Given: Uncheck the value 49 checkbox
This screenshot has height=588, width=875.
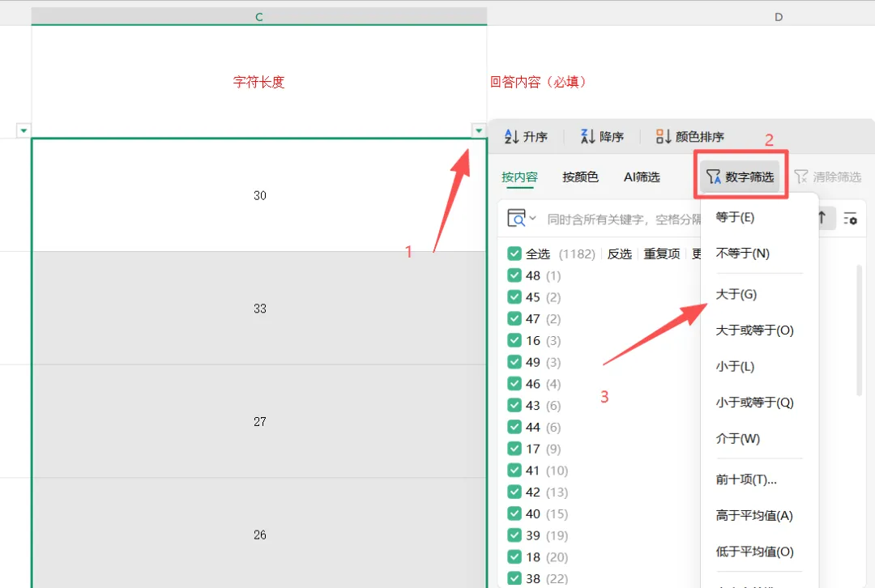Looking at the screenshot, I should [514, 362].
